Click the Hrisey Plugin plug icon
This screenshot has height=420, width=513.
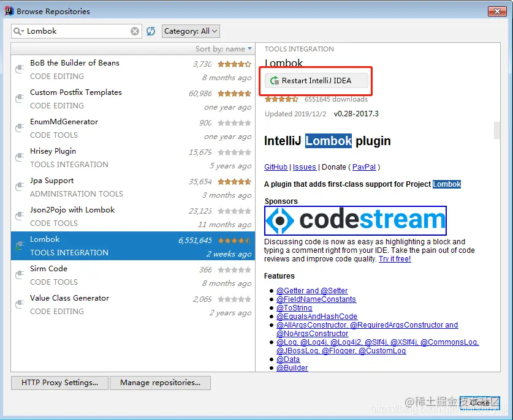tap(20, 157)
